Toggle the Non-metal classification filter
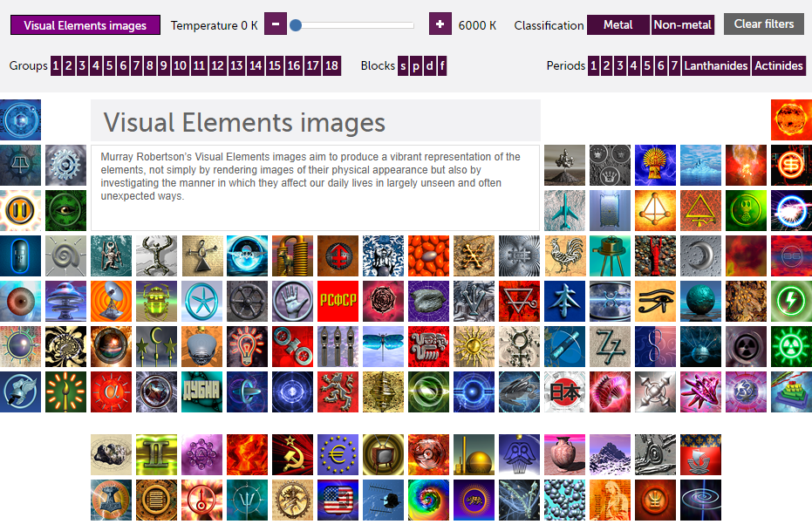812x531 pixels. click(683, 24)
